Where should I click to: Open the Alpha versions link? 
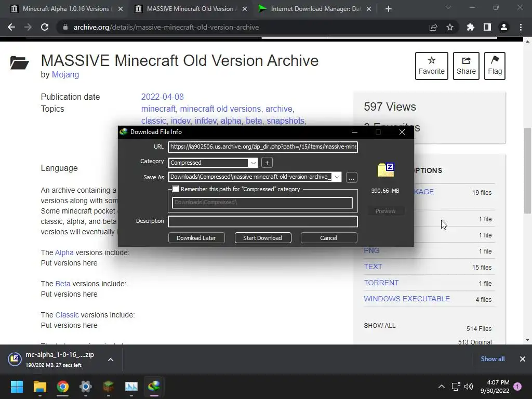pos(64,253)
